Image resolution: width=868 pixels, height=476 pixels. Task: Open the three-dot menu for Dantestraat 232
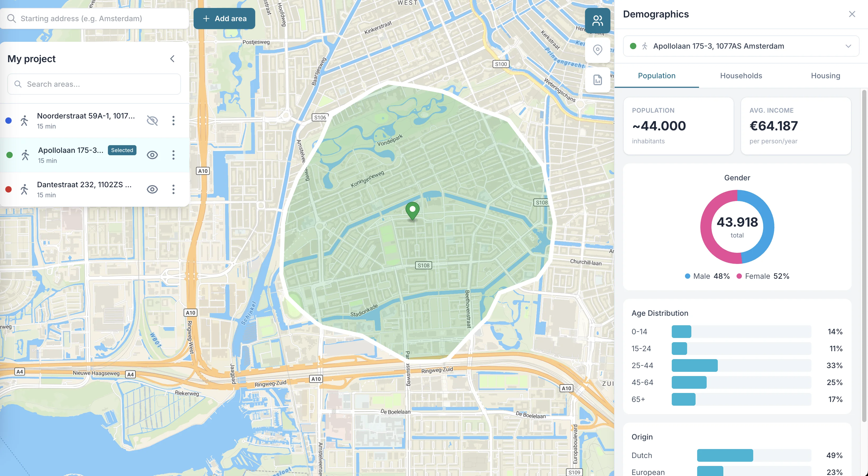coord(173,189)
